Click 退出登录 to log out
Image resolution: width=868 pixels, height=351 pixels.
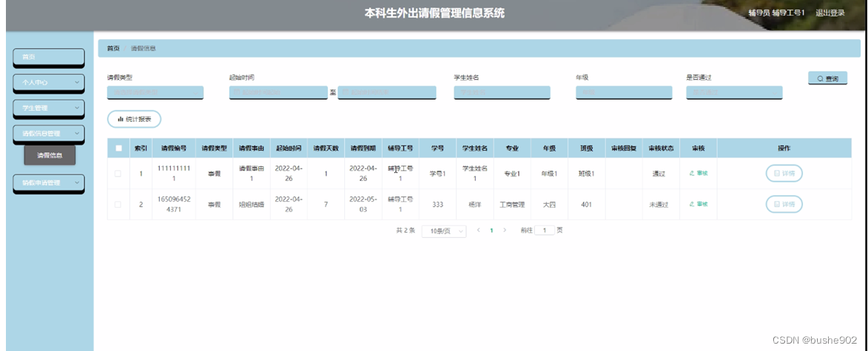pos(830,13)
